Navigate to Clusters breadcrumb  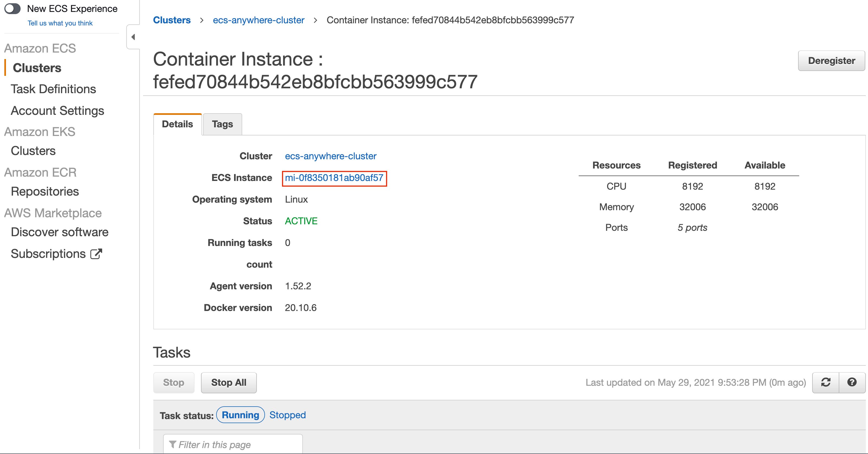(x=172, y=20)
